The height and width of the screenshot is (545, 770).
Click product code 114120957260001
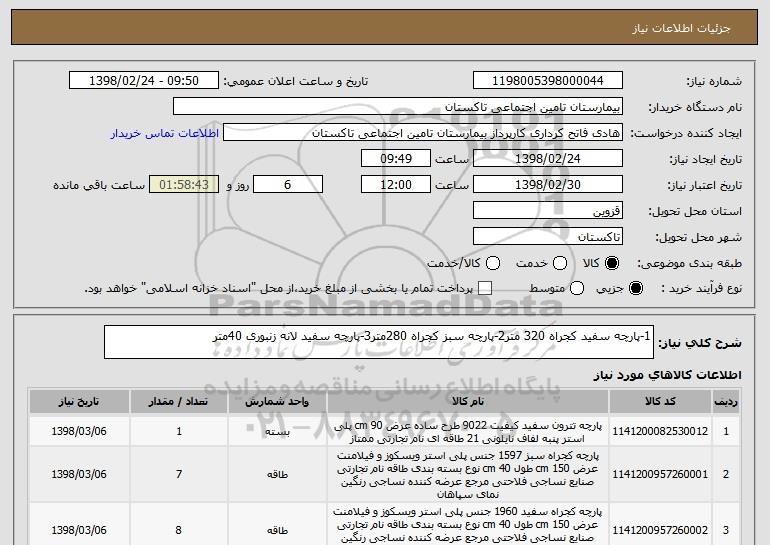tap(660, 474)
